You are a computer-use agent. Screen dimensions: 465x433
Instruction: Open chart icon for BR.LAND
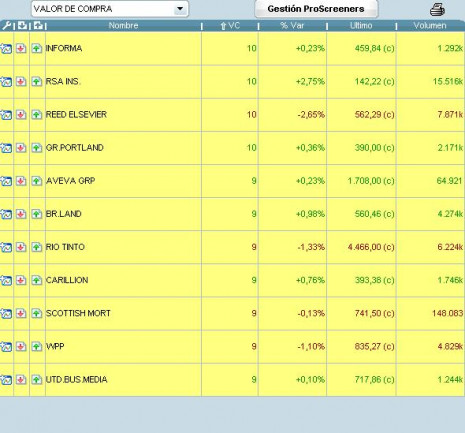pyautogui.click(x=6, y=214)
